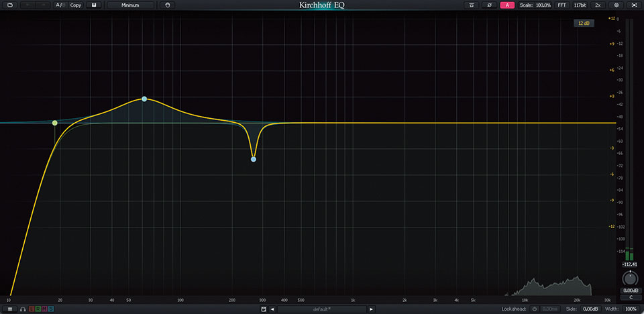The image size is (644, 314).
Task: Save preset with the disk icon
Action: 264,309
